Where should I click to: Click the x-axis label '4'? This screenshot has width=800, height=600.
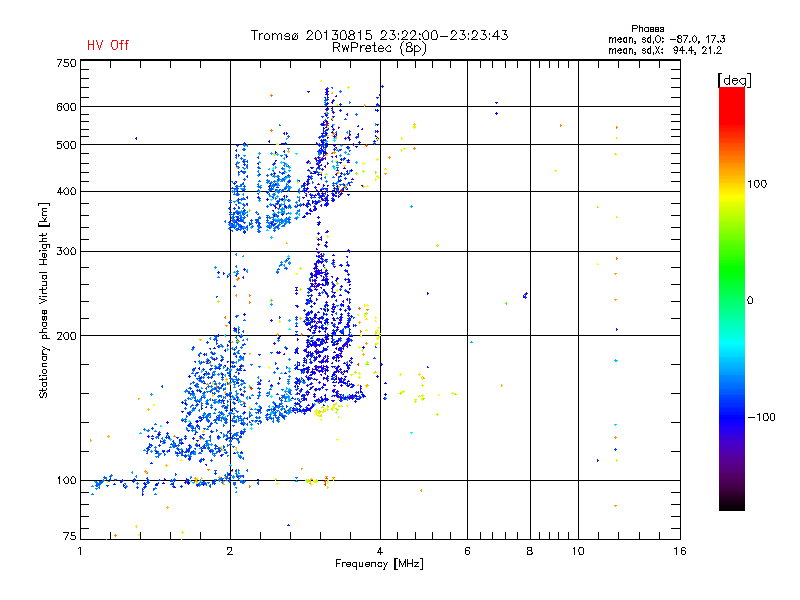click(x=380, y=551)
